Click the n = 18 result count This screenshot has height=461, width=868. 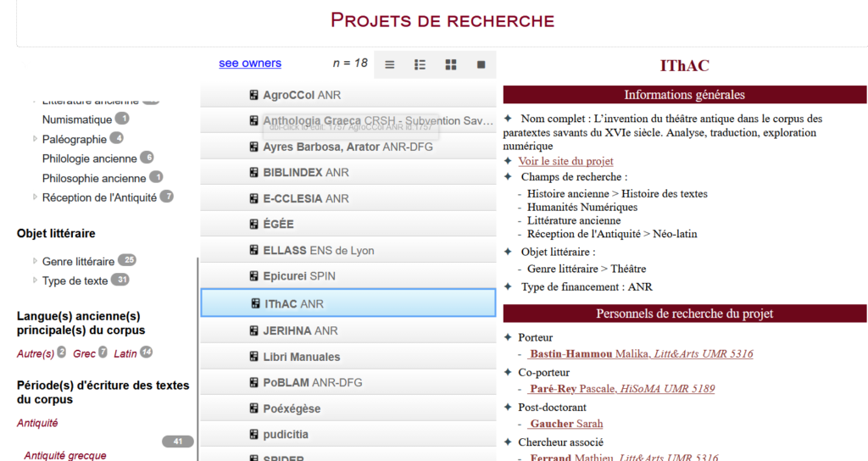pos(350,63)
